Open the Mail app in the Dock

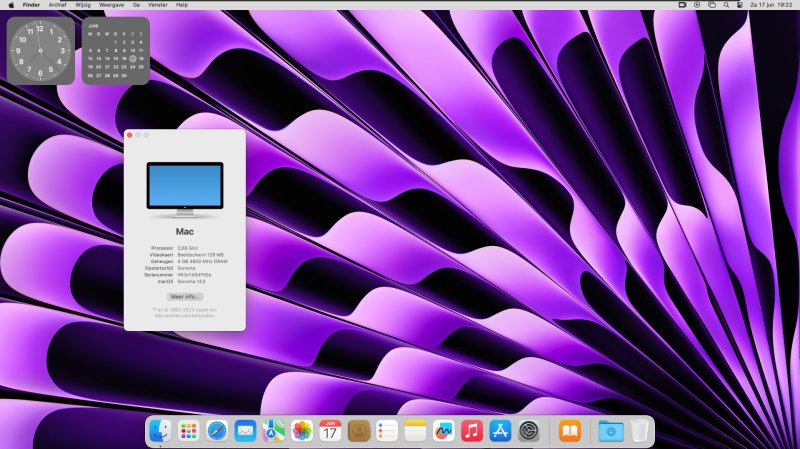pyautogui.click(x=245, y=431)
